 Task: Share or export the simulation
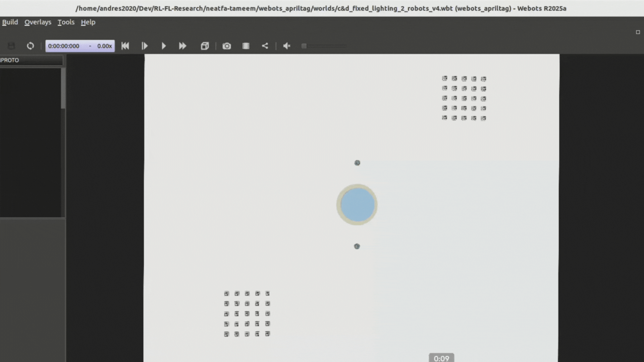click(x=265, y=46)
